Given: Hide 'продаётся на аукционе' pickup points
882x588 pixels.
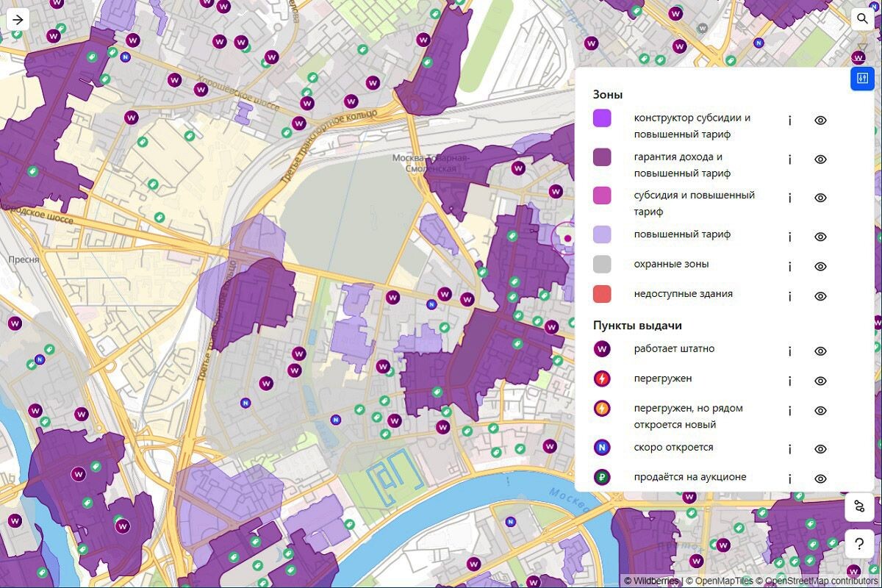Looking at the screenshot, I should 821,478.
